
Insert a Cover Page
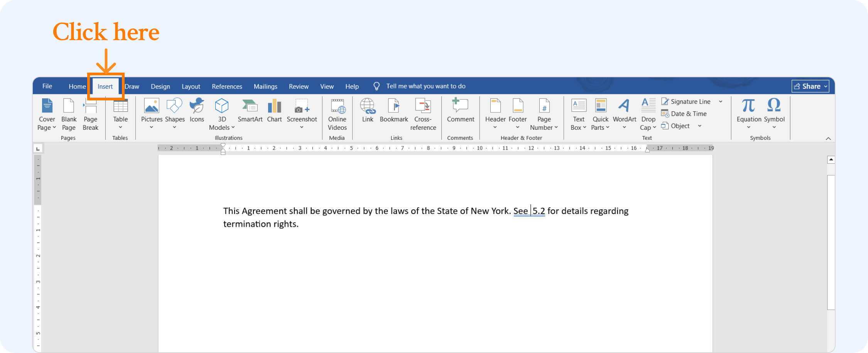[47, 114]
